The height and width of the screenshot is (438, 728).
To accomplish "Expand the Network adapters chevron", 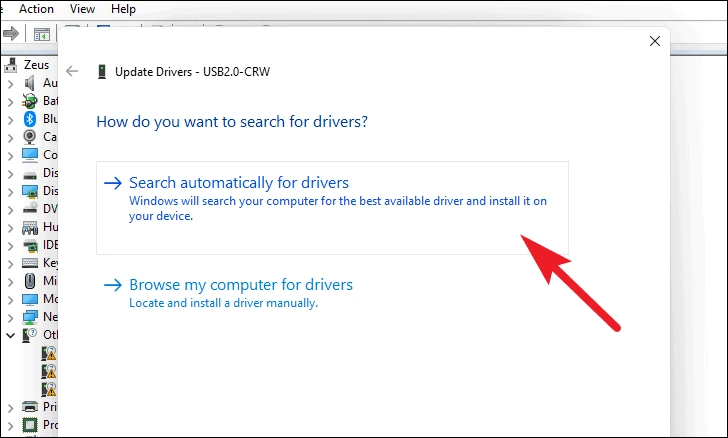I will (11, 318).
